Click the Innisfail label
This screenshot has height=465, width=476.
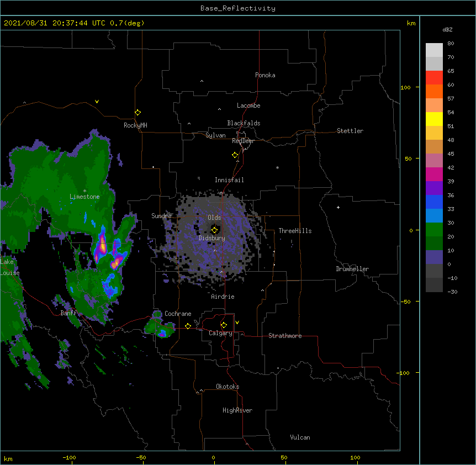click(x=229, y=180)
